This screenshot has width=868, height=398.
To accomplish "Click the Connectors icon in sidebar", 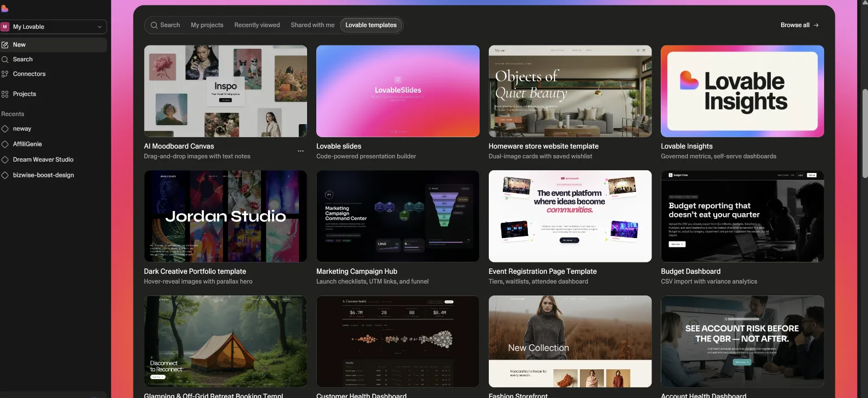I will click(5, 74).
